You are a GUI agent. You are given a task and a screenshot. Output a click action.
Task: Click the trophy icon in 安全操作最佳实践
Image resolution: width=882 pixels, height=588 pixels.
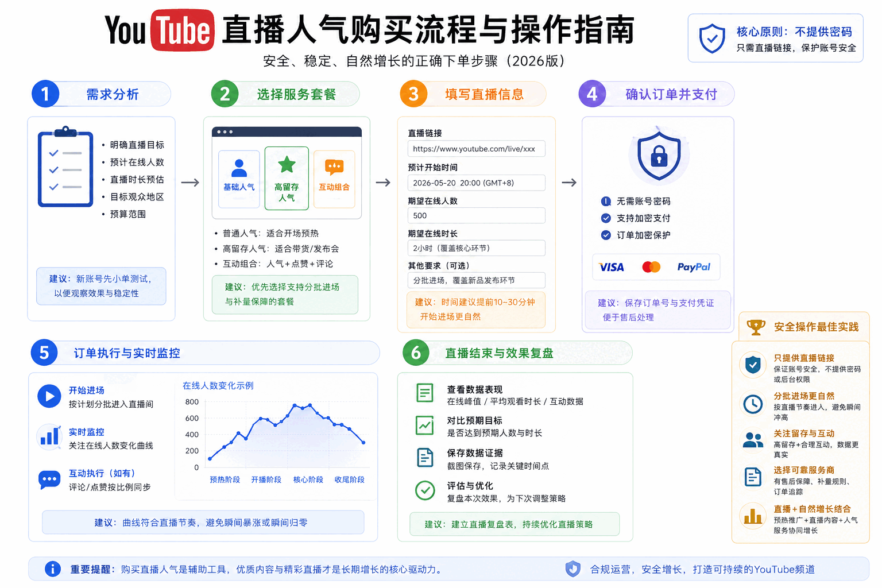coord(756,327)
